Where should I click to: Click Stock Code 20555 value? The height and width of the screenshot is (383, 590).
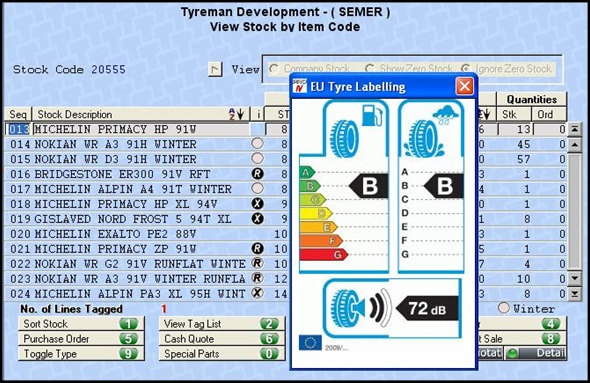point(108,69)
